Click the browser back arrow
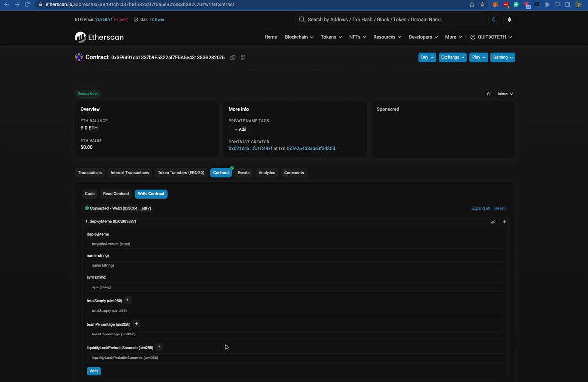The image size is (588, 382). click(x=6, y=4)
